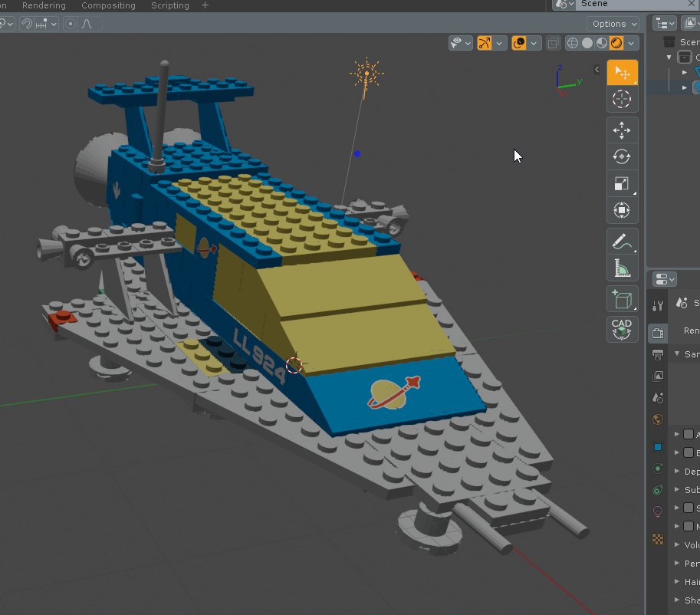
Task: Open the Output properties tab with printer icon
Action: point(658,354)
